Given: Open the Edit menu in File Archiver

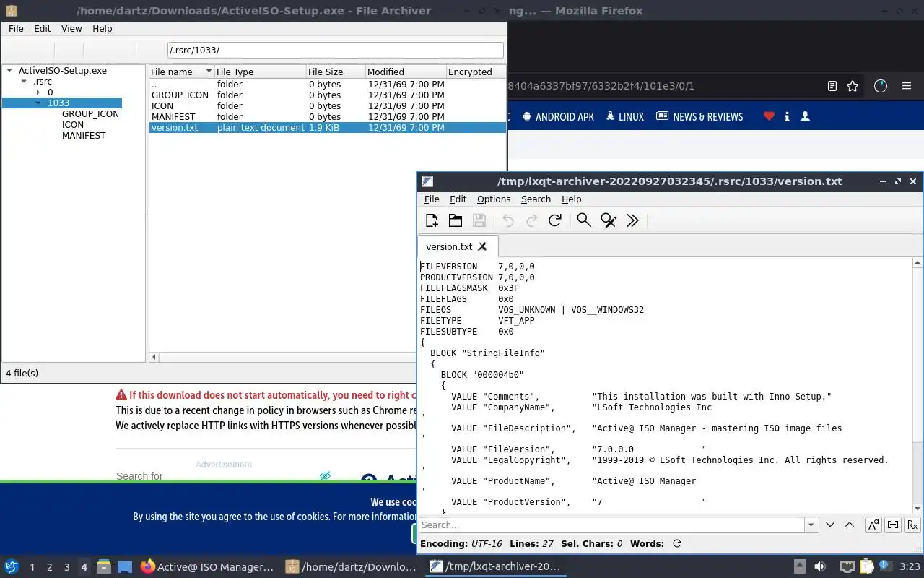Looking at the screenshot, I should pyautogui.click(x=43, y=29).
